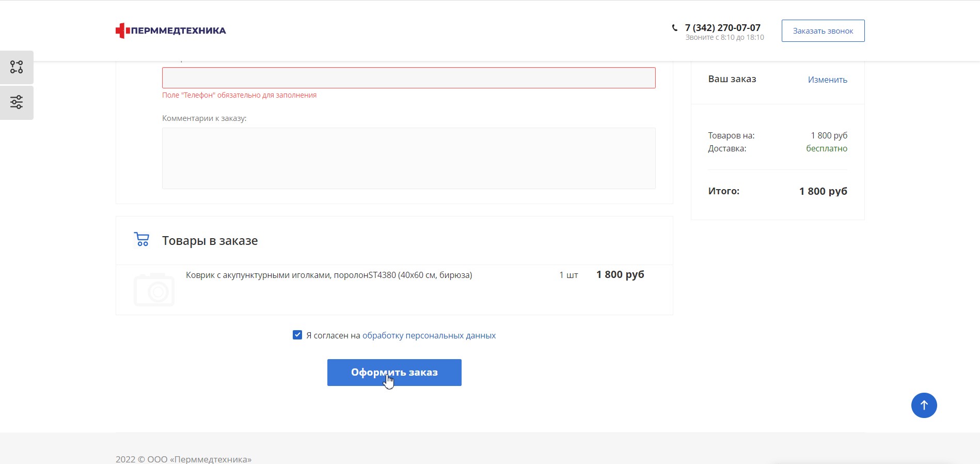
Task: Click the Комментарии к заказу label
Action: 204,118
